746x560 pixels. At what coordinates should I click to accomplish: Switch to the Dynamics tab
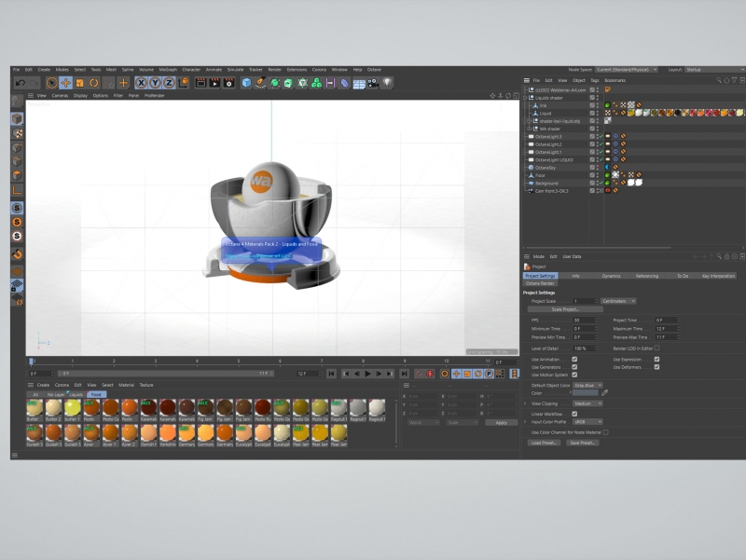click(611, 276)
